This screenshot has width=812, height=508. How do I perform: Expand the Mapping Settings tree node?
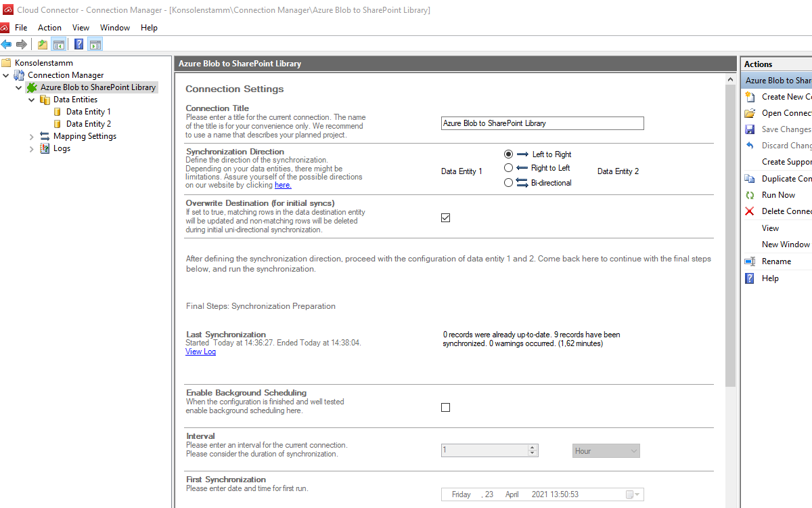(x=31, y=136)
